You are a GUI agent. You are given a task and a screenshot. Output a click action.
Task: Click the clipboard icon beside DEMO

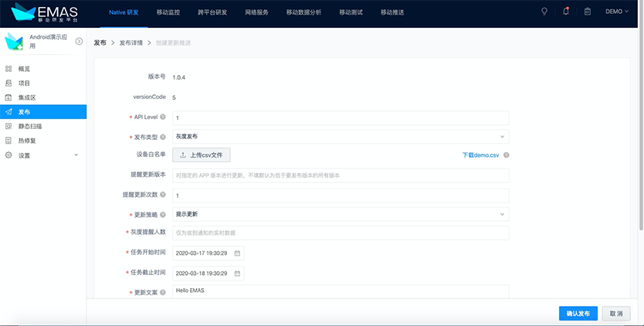(588, 12)
